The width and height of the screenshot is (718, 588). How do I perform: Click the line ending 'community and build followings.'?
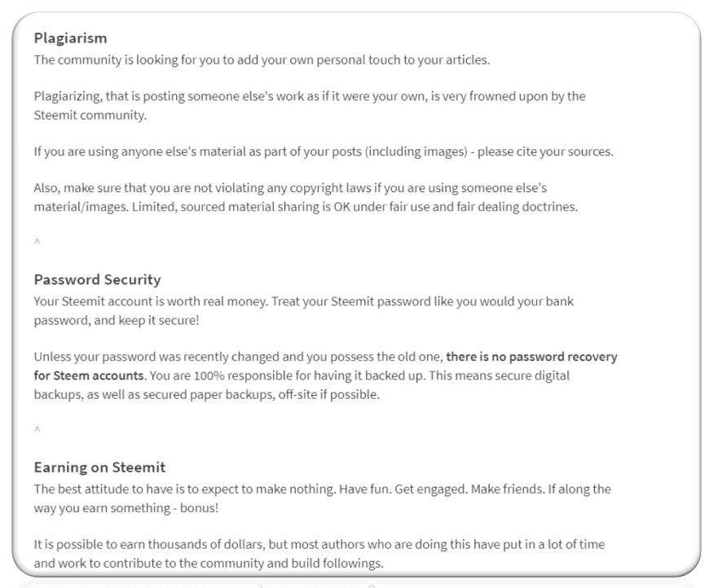point(209,564)
